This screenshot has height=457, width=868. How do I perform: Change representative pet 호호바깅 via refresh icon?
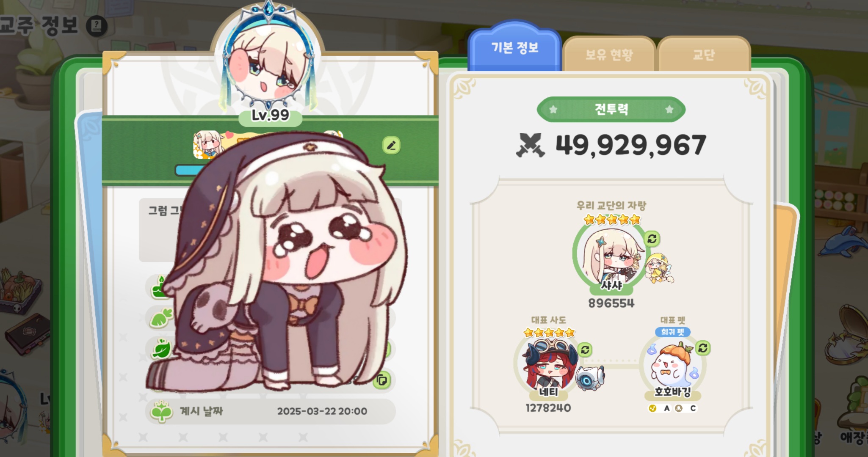[x=703, y=348]
